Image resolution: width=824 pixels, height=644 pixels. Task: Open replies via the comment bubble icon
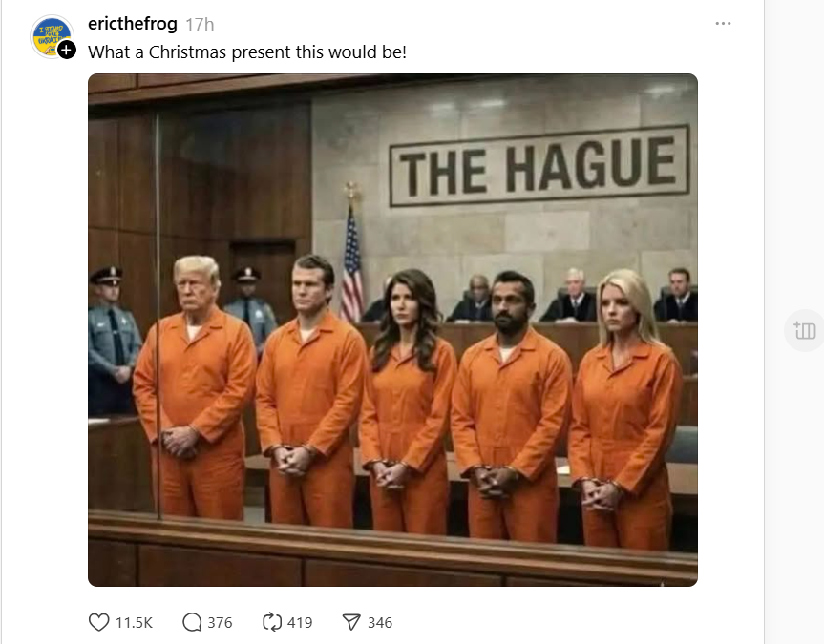click(192, 622)
